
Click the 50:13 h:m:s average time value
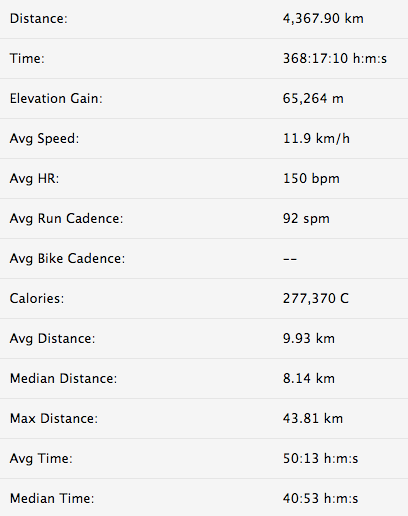click(320, 458)
